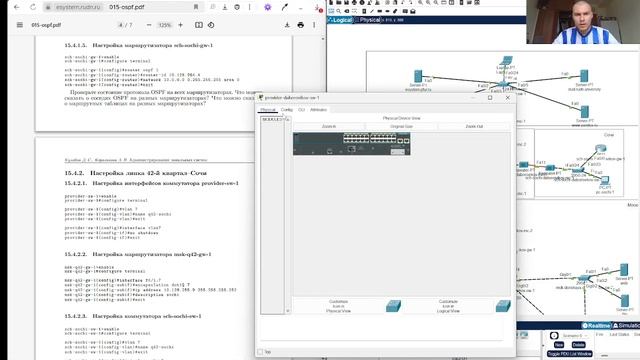Edit the PDF page number field
The width and height of the screenshot is (640, 360).
click(121, 25)
